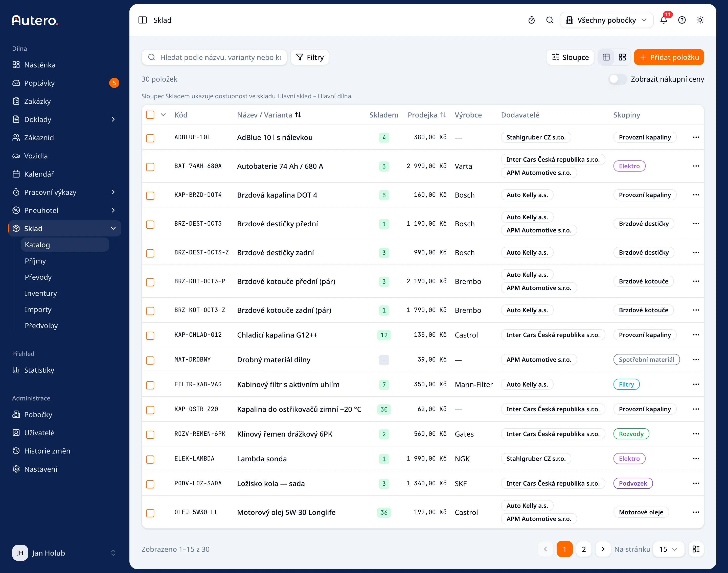Open the timer stopwatch icon

531,20
